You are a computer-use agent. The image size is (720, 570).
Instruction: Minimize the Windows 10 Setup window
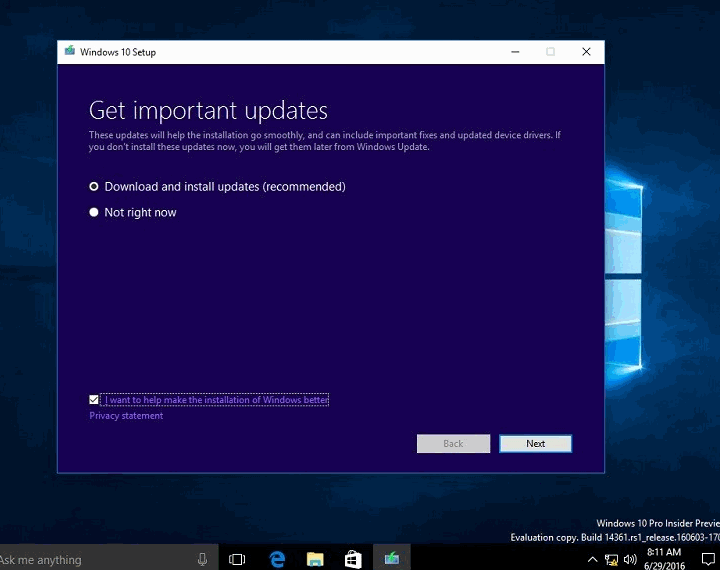(x=515, y=52)
